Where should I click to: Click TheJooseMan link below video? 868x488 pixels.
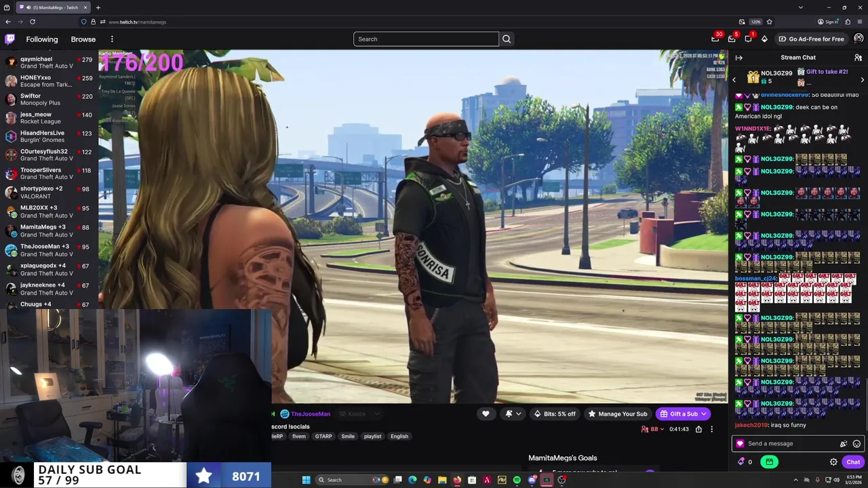[x=311, y=414]
